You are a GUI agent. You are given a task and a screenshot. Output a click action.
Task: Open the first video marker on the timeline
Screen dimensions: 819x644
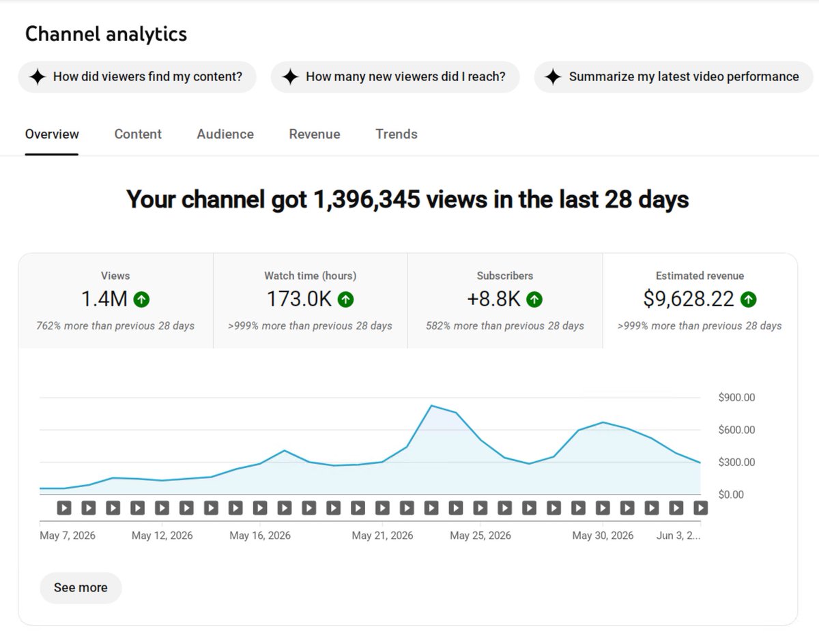64,508
